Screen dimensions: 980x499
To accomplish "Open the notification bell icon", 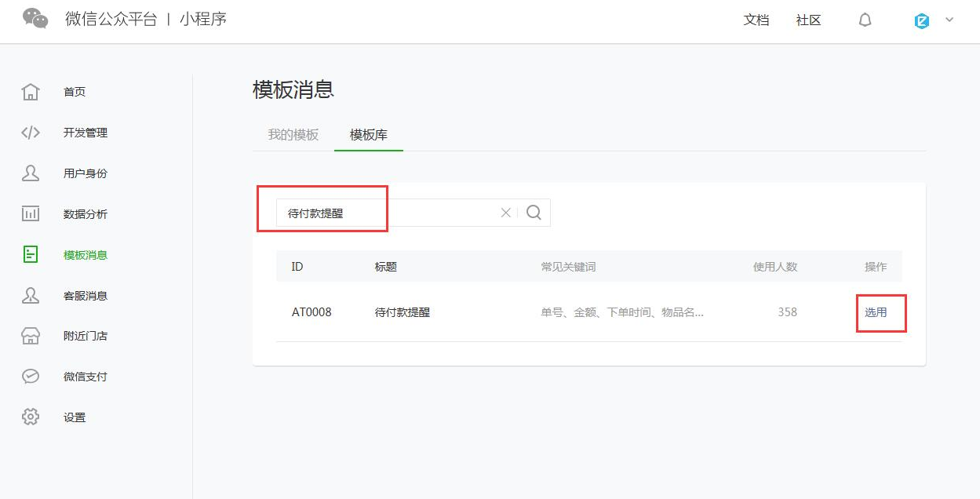I will pos(865,20).
